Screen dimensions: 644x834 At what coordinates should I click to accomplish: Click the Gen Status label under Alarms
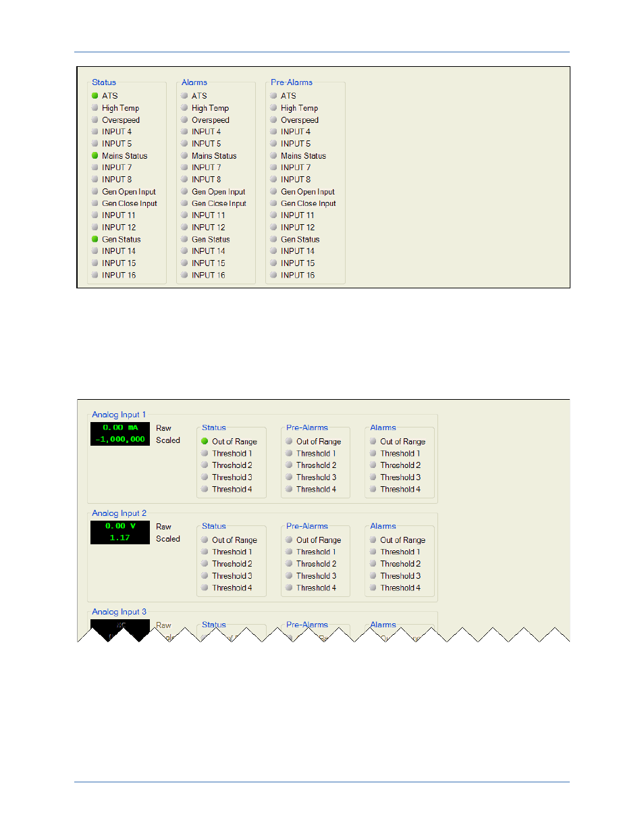coord(211,240)
